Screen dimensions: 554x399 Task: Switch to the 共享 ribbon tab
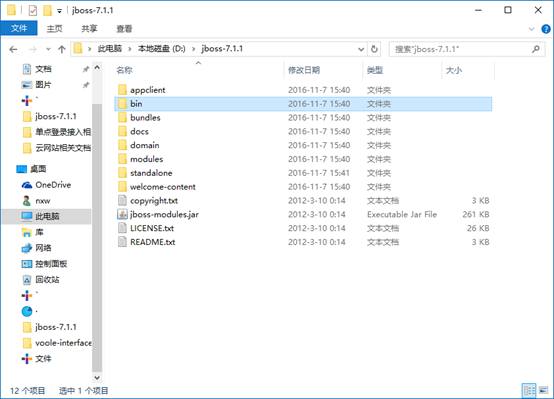coord(89,29)
